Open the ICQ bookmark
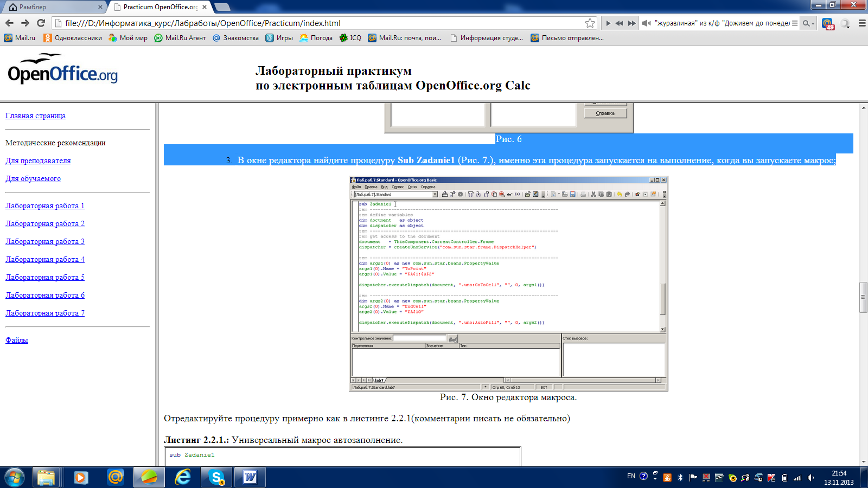Image resolution: width=868 pixels, height=488 pixels. (350, 38)
